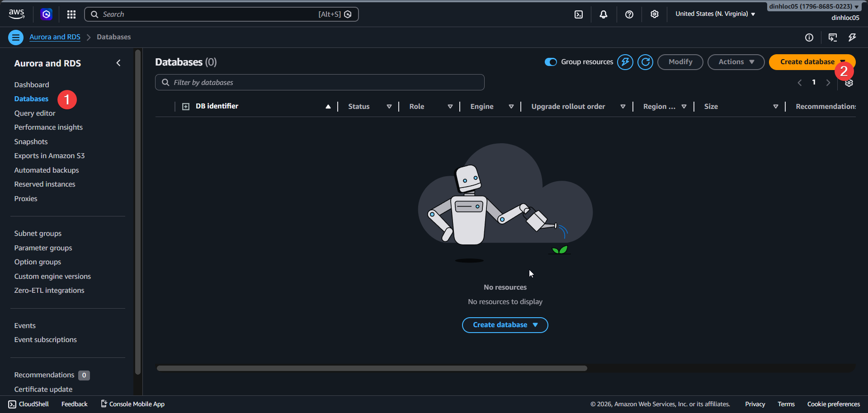Open table preferences gear above the database table
The height and width of the screenshot is (413, 868).
pos(849,83)
